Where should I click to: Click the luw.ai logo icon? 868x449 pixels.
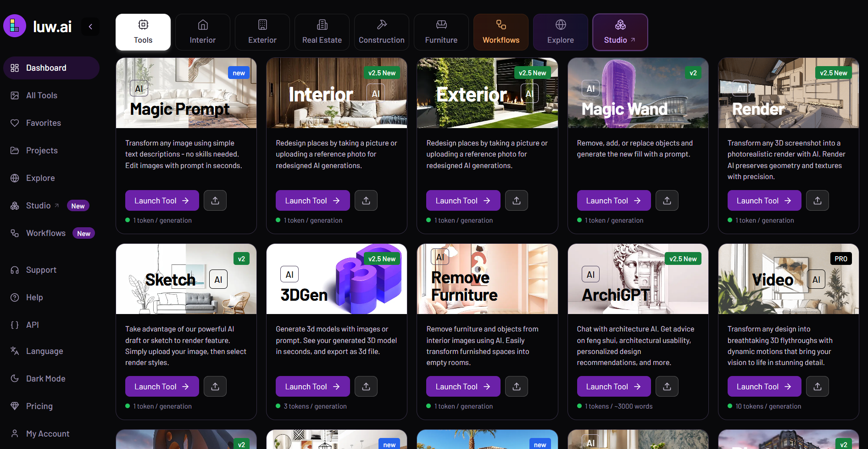15,26
